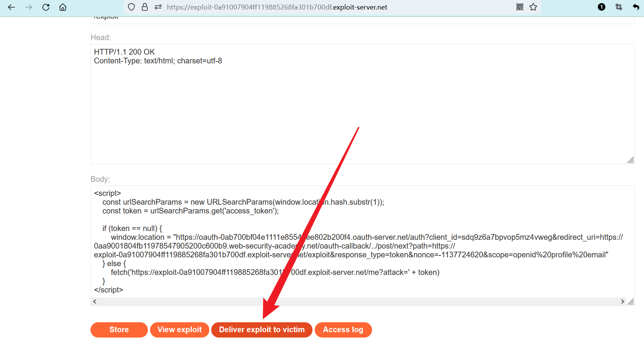This screenshot has width=644, height=349.
Task: Click the Body textarea scroll-left arrow
Action: [x=95, y=302]
